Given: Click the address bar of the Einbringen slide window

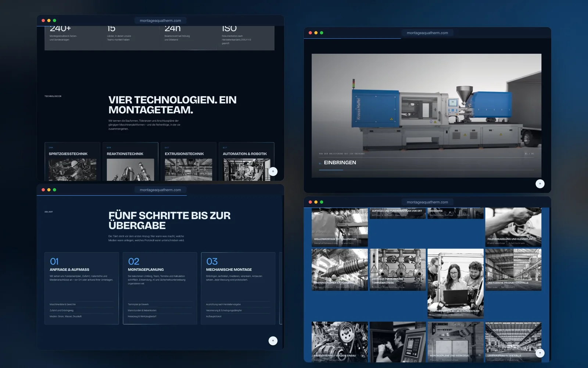Looking at the screenshot, I should (427, 33).
